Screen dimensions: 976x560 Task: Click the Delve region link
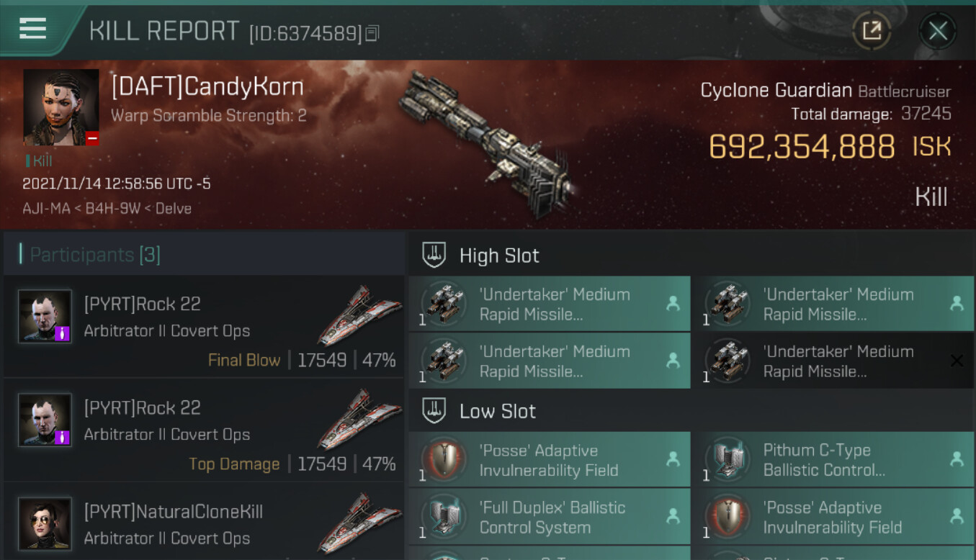[x=174, y=209]
